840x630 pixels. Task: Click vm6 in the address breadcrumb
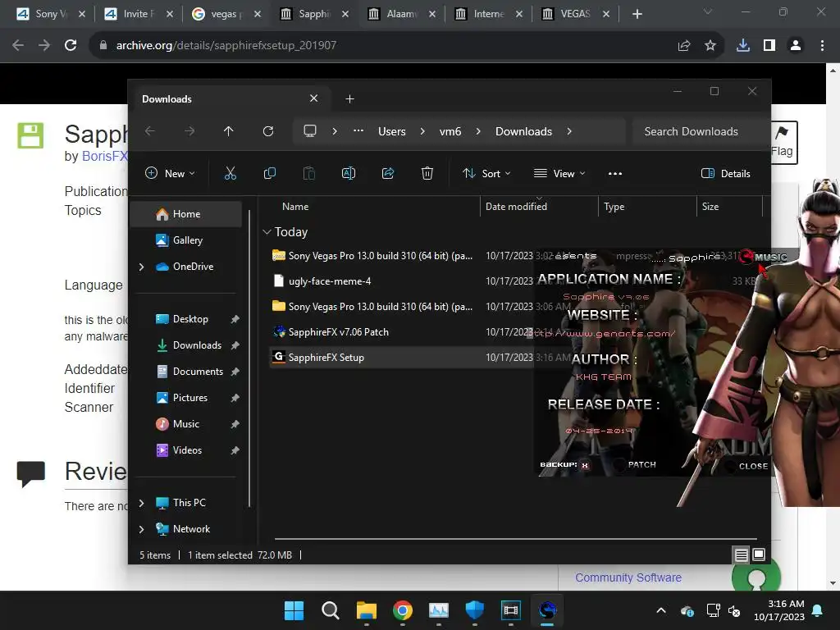click(450, 131)
